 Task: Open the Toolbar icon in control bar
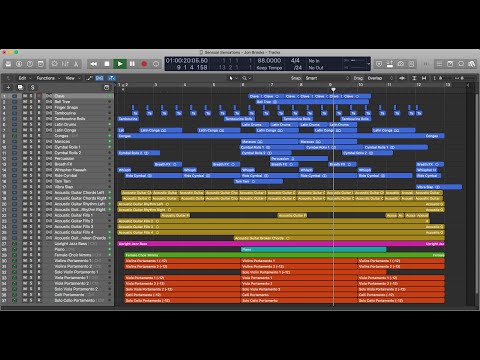pos(41,64)
